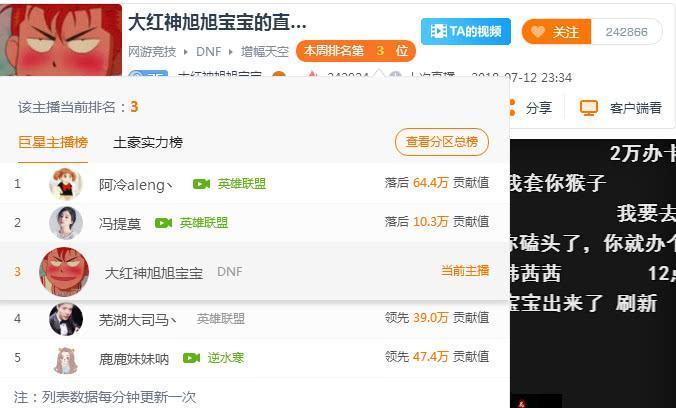Follow the streamer with 关注 button
The image size is (676, 408).
(556, 32)
